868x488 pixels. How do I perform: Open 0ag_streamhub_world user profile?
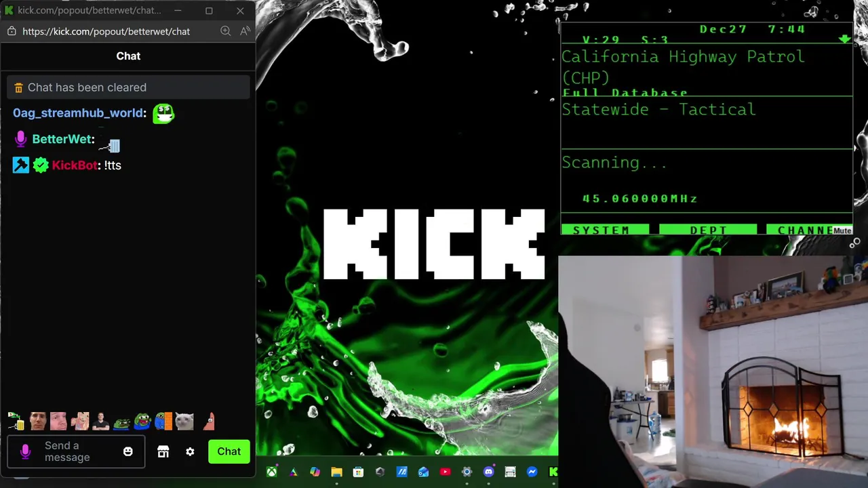click(78, 113)
